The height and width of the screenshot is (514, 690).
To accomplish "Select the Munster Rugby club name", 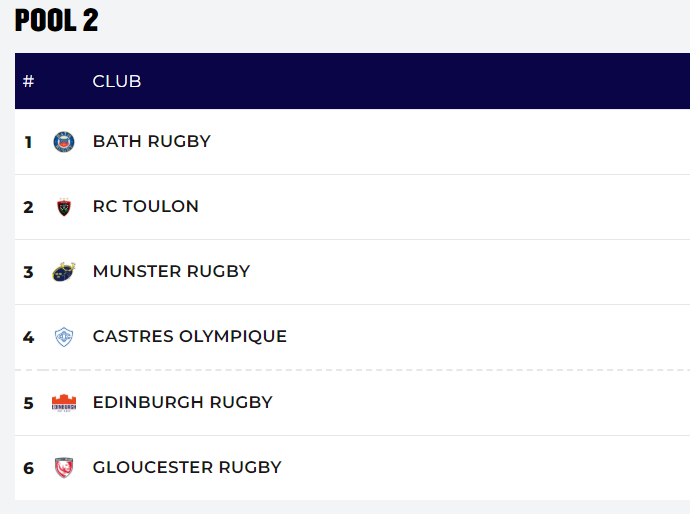I will tap(171, 272).
